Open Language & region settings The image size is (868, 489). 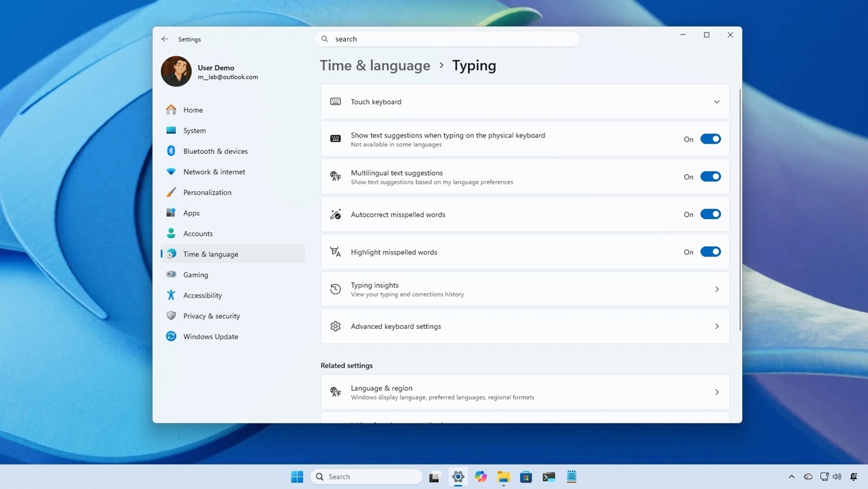tap(524, 392)
